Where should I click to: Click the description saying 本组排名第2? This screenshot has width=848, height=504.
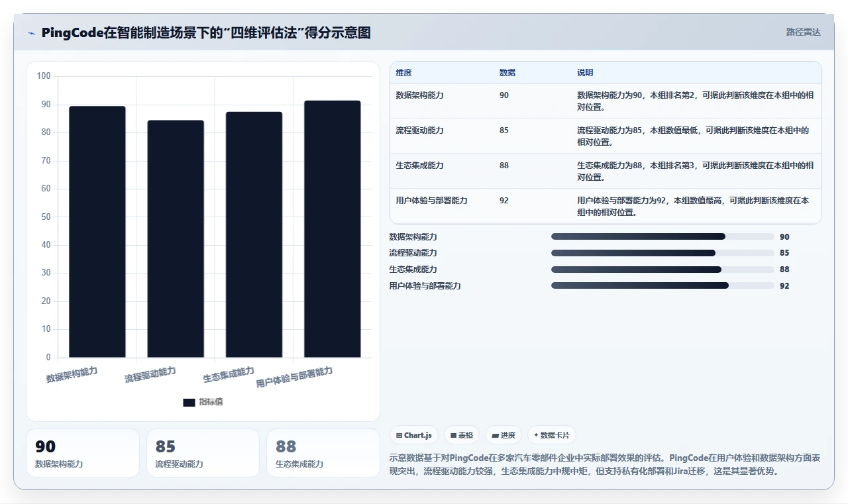pos(696,101)
